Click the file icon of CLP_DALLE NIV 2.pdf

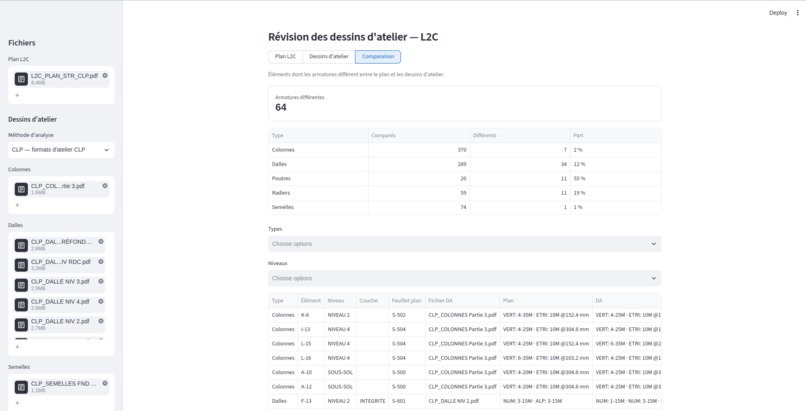21,325
